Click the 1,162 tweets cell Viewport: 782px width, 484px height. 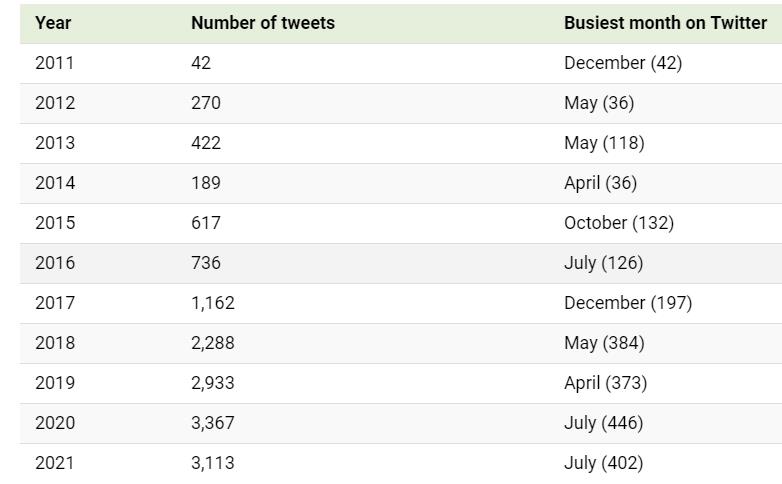pyautogui.click(x=213, y=303)
